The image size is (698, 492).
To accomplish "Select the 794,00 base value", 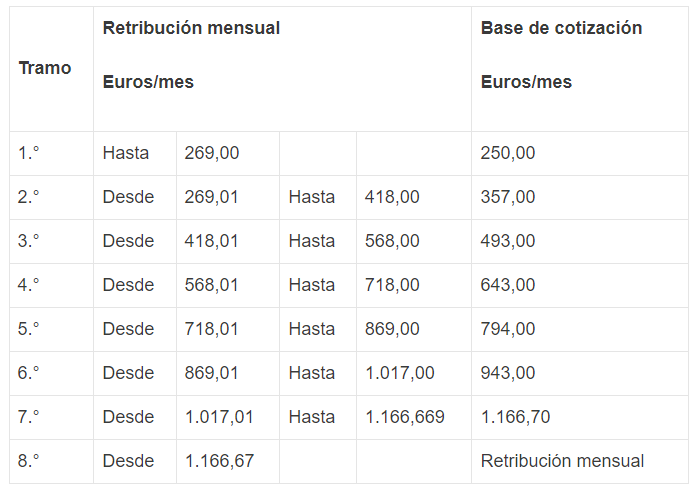I will 508,329.
